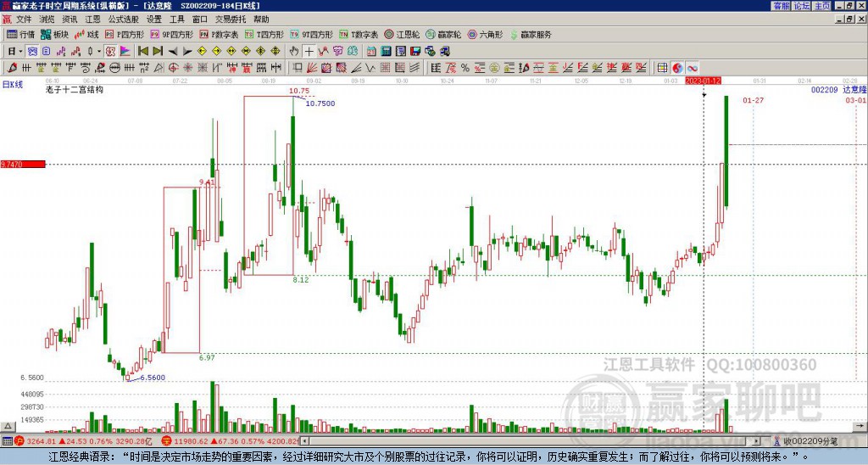
Task: Open the calculator icon in toolbar
Action: point(387,51)
